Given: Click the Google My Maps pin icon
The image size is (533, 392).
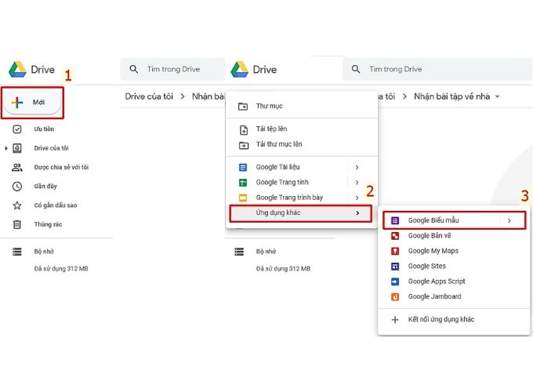Looking at the screenshot, I should [395, 251].
